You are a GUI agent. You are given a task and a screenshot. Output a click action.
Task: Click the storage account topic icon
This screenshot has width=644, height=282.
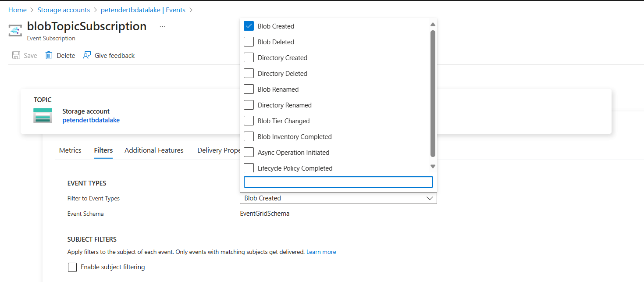(x=43, y=115)
